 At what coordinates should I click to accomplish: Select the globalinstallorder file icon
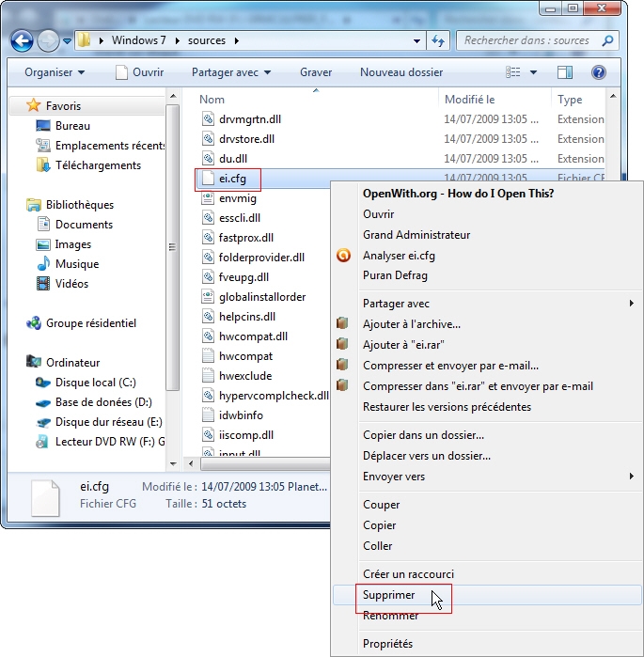pyautogui.click(x=208, y=297)
